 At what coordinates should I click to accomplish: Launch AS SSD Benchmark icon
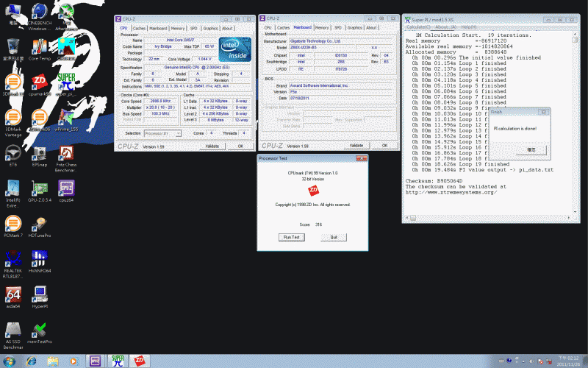coord(13,336)
